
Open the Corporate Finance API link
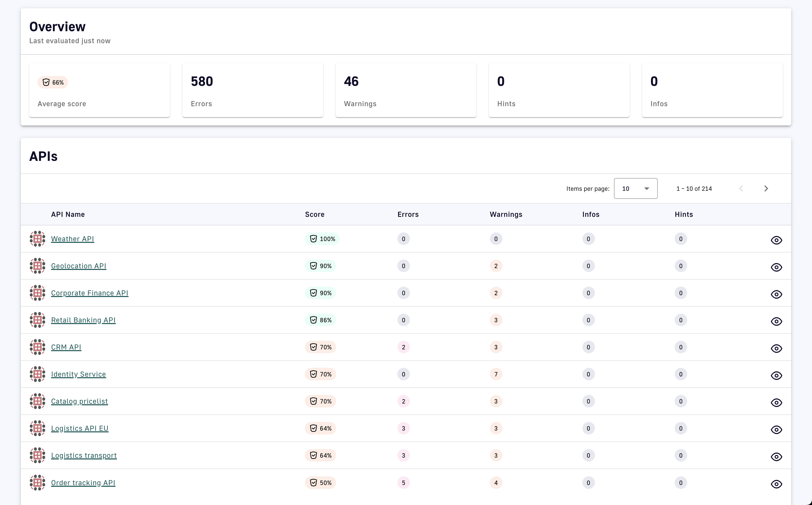pyautogui.click(x=90, y=293)
